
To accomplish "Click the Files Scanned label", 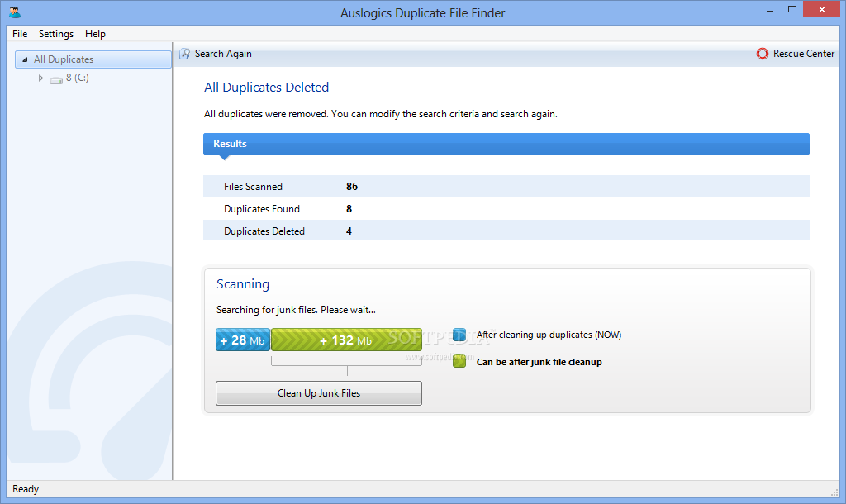I will [253, 186].
